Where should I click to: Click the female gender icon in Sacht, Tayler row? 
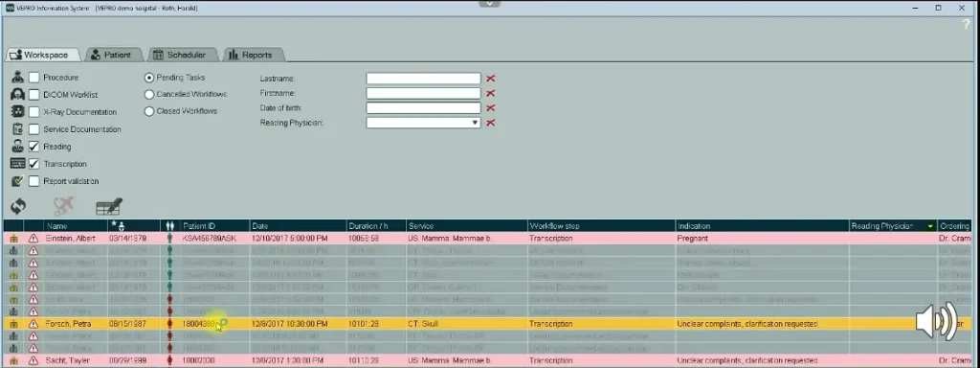click(x=169, y=361)
